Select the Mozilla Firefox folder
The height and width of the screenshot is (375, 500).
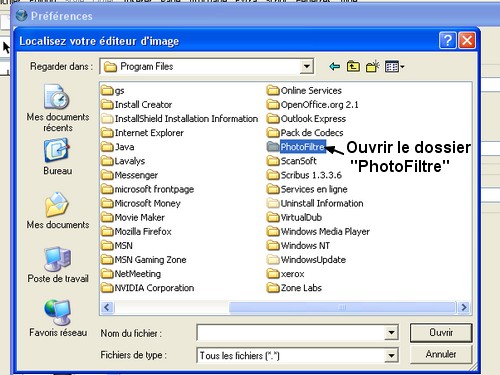click(137, 231)
